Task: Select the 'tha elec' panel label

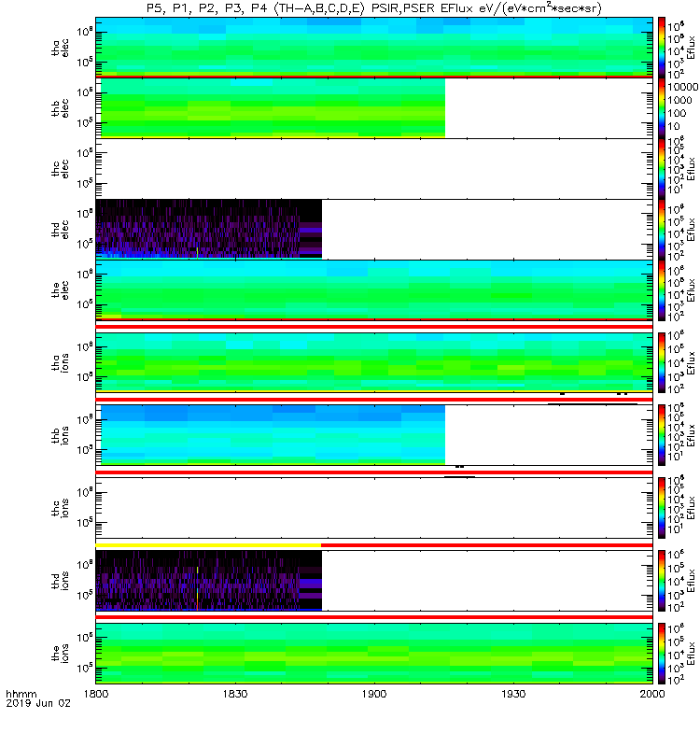Action: coord(61,48)
